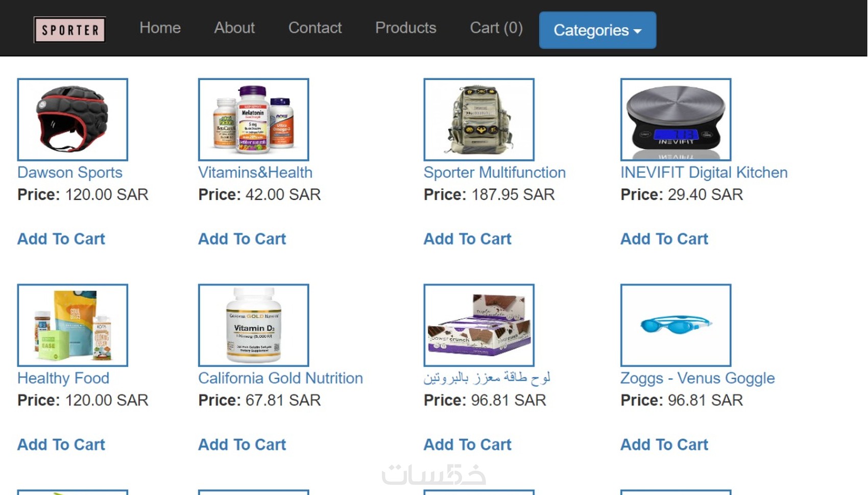Click the Vitamin D3 bottle image

pos(253,325)
